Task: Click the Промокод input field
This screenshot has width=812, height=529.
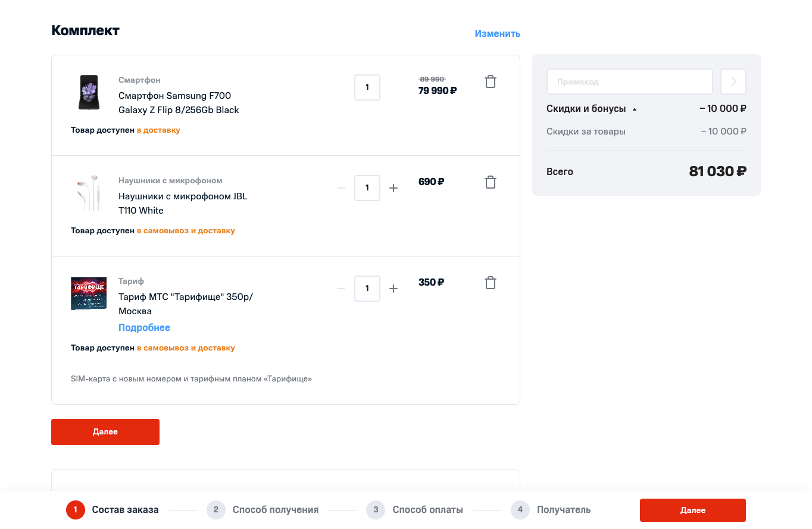Action: tap(629, 82)
